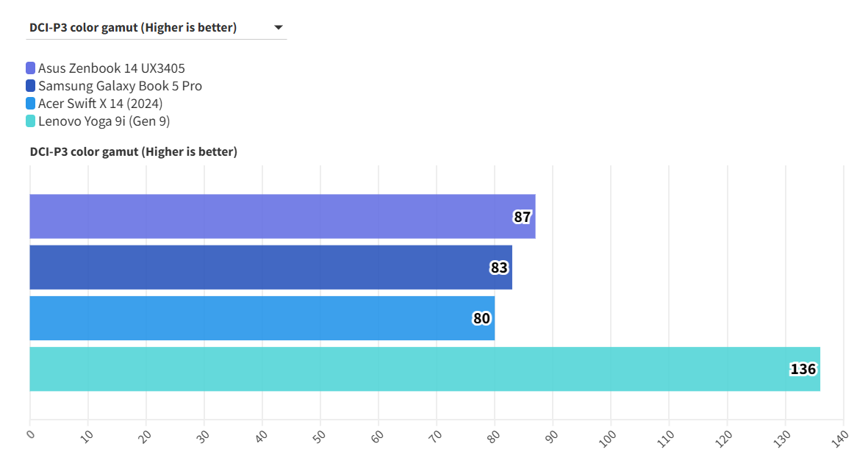Toggle Acer Swift X 14 (2024) legend label
This screenshot has height=463, width=868.
101,104
